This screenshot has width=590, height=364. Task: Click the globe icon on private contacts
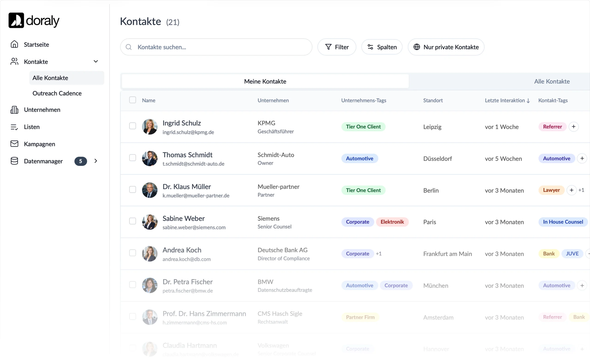[417, 47]
